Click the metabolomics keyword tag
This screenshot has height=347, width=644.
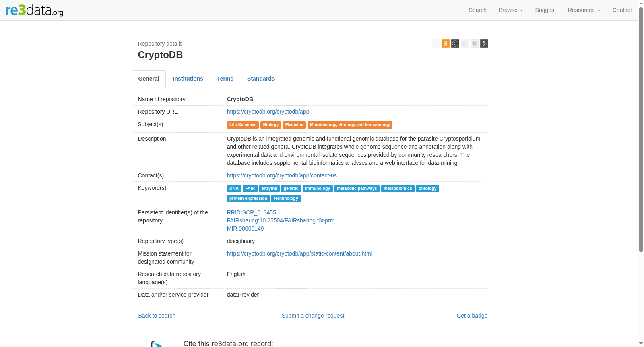398,189
